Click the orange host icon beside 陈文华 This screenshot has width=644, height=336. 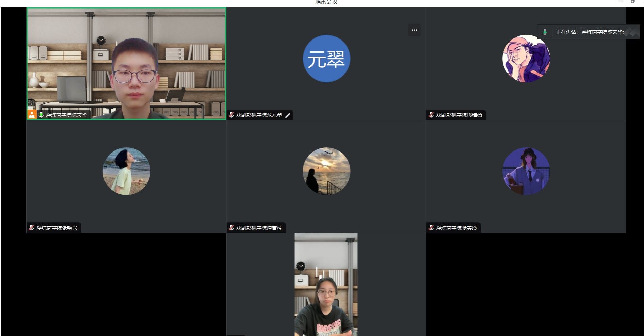coord(32,115)
